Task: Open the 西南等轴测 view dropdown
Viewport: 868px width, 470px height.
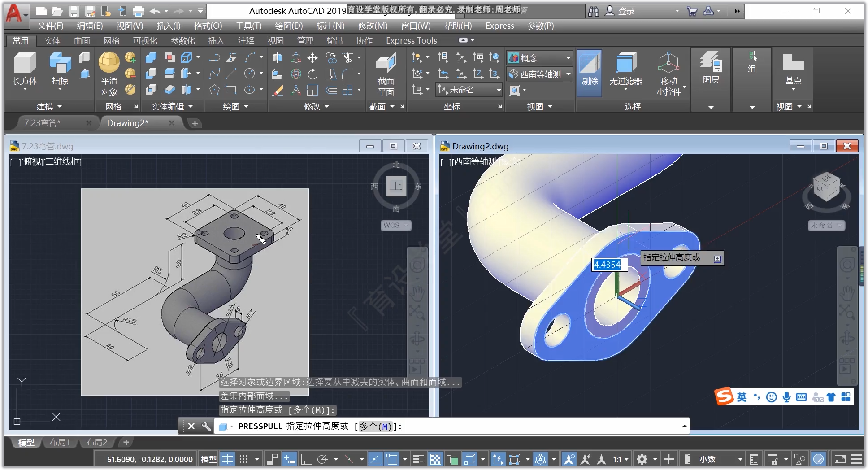Action: point(540,74)
